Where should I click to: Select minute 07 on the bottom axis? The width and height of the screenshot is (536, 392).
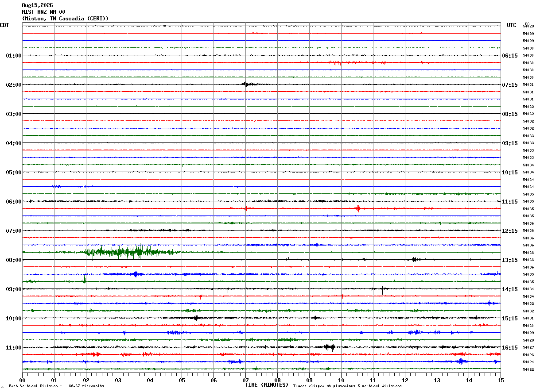(245, 380)
